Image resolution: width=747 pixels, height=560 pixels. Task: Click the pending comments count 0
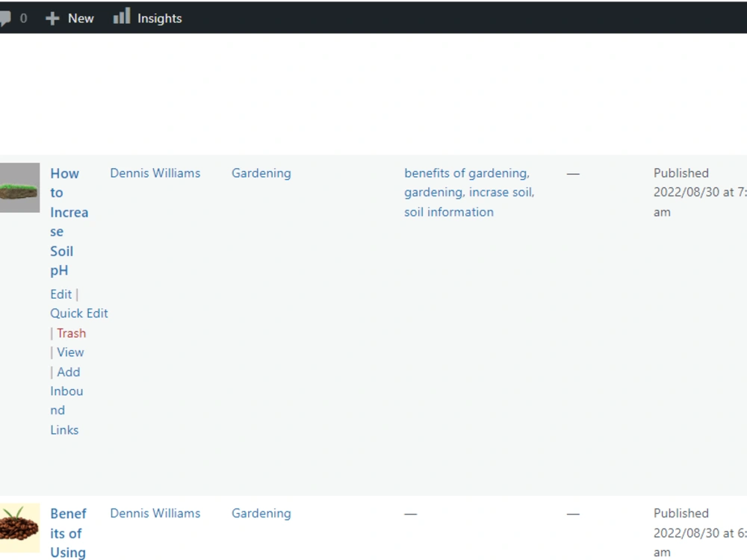tap(23, 19)
